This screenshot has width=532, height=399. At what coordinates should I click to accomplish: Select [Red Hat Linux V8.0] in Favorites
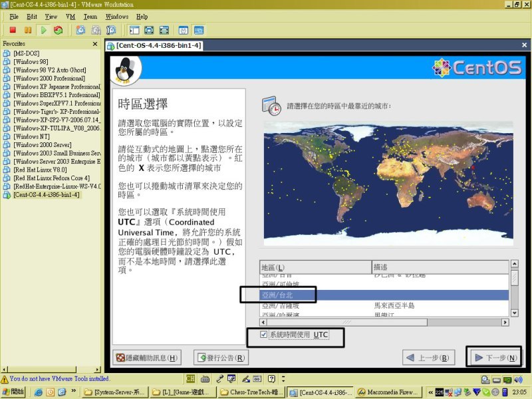tap(40, 170)
